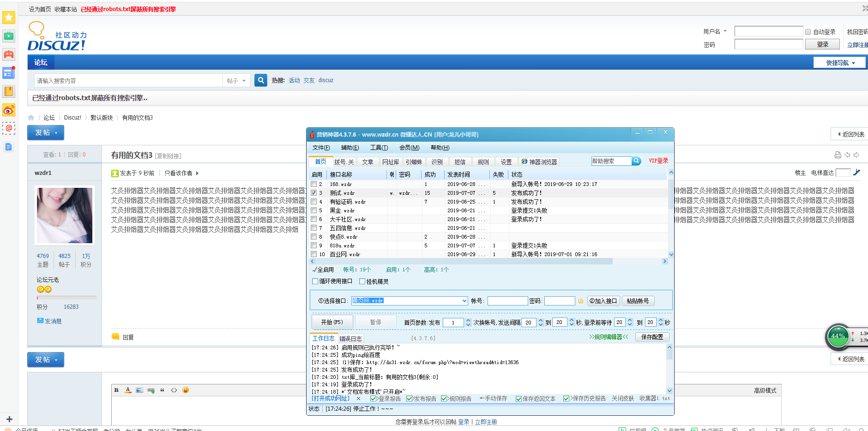Open the 工具(T) menu
This screenshot has width=868, height=431.
(380, 147)
